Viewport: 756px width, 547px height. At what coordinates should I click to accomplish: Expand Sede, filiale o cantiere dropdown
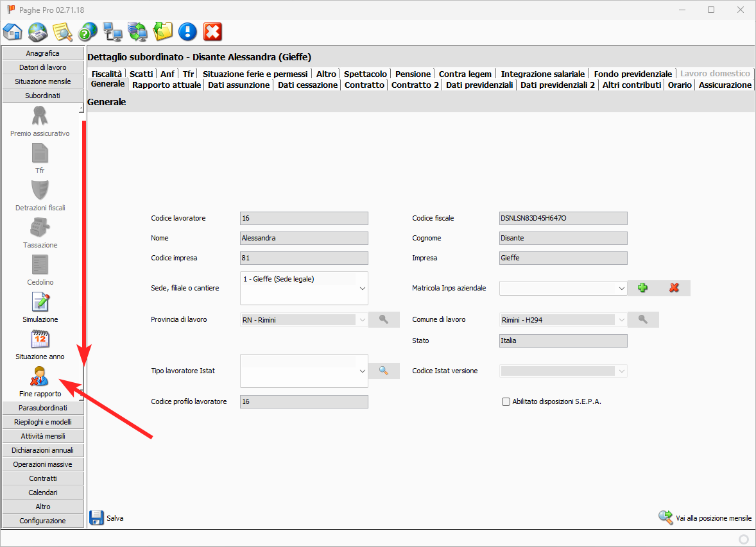coord(363,289)
